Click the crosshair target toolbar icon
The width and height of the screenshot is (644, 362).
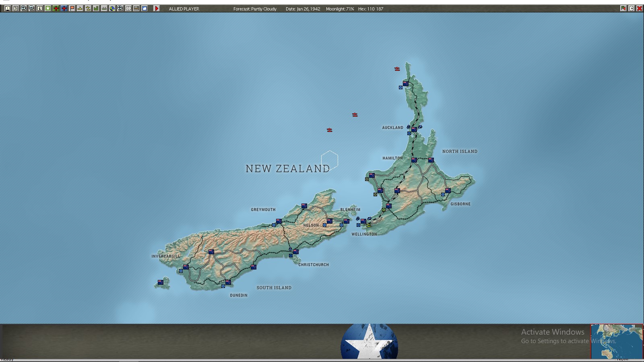click(120, 8)
